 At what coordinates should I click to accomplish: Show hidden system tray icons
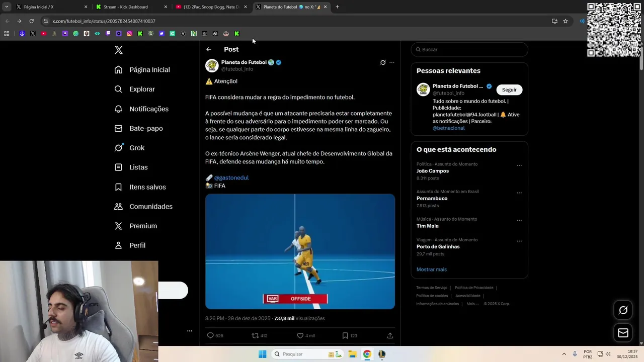[x=564, y=354]
